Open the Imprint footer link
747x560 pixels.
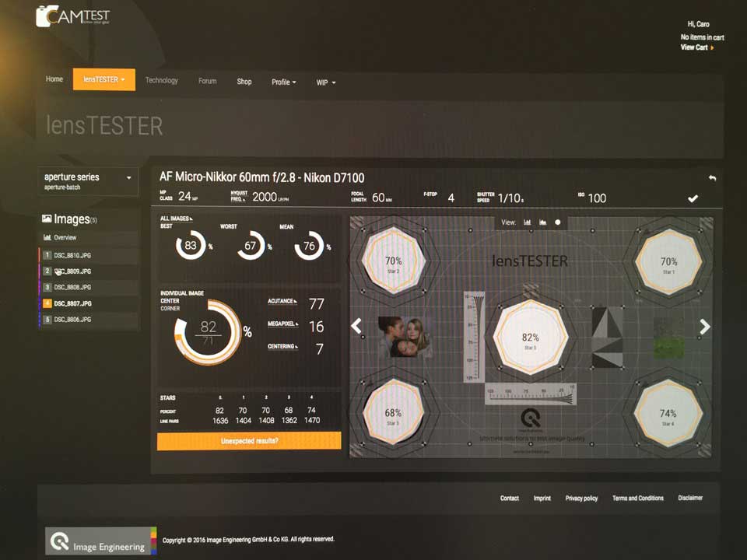pos(542,498)
